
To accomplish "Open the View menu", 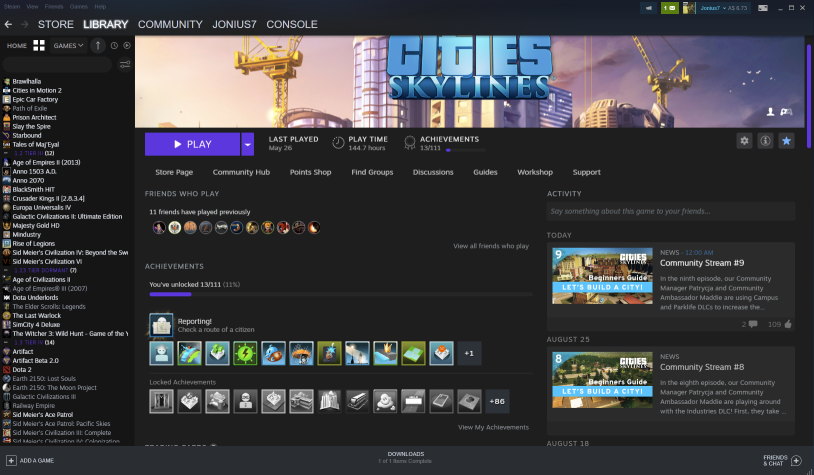I will click(x=32, y=7).
